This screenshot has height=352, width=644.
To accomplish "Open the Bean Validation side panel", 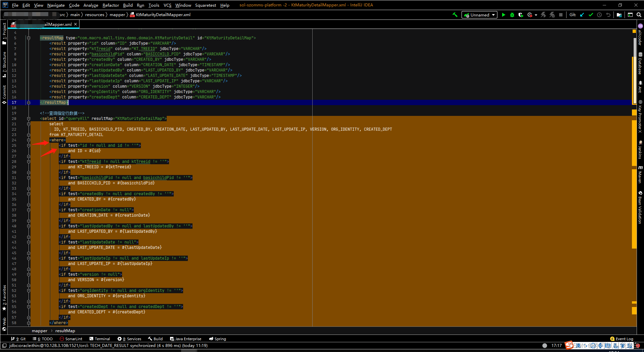I will [640, 208].
